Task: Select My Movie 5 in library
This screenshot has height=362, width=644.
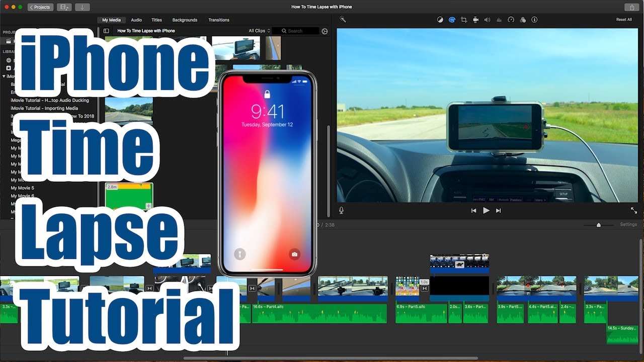Action: [x=23, y=188]
